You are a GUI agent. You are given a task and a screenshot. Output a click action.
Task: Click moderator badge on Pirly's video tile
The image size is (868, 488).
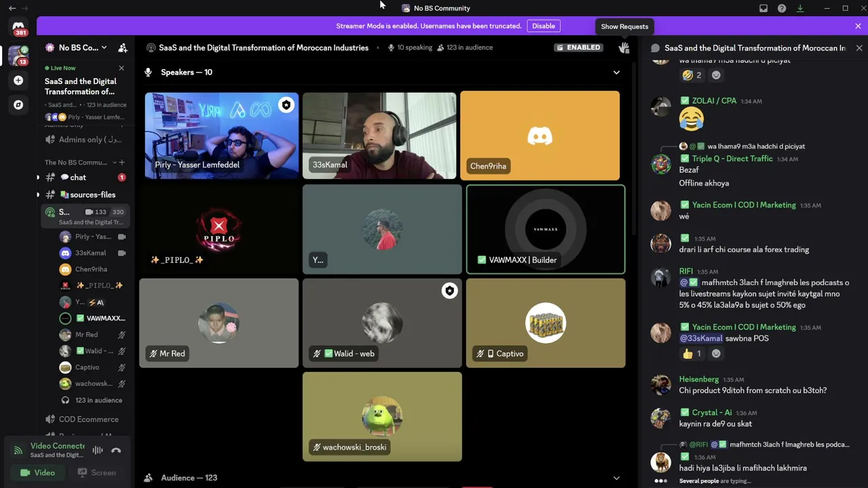click(x=286, y=105)
